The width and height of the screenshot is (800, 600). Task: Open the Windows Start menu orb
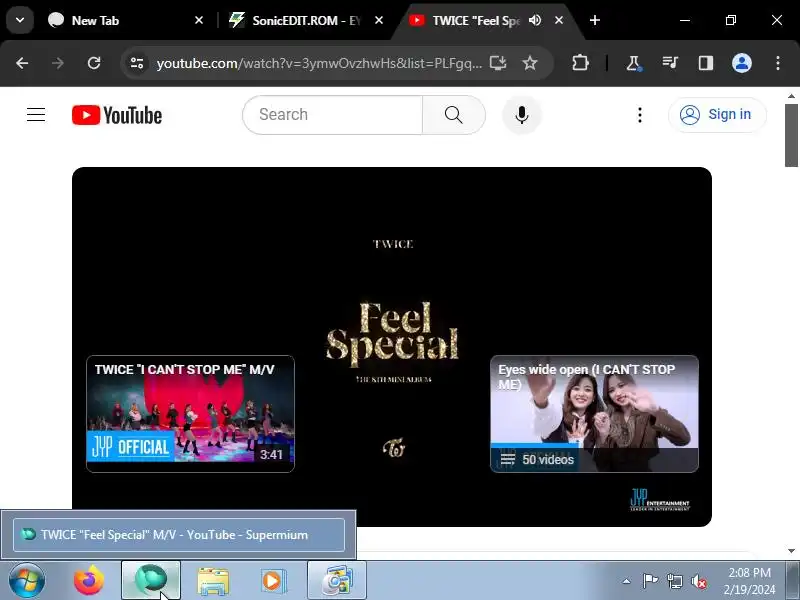[x=26, y=581]
